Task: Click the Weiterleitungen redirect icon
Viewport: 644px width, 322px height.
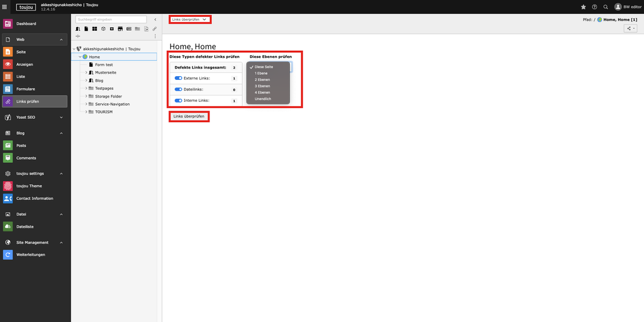Action: tap(8, 255)
